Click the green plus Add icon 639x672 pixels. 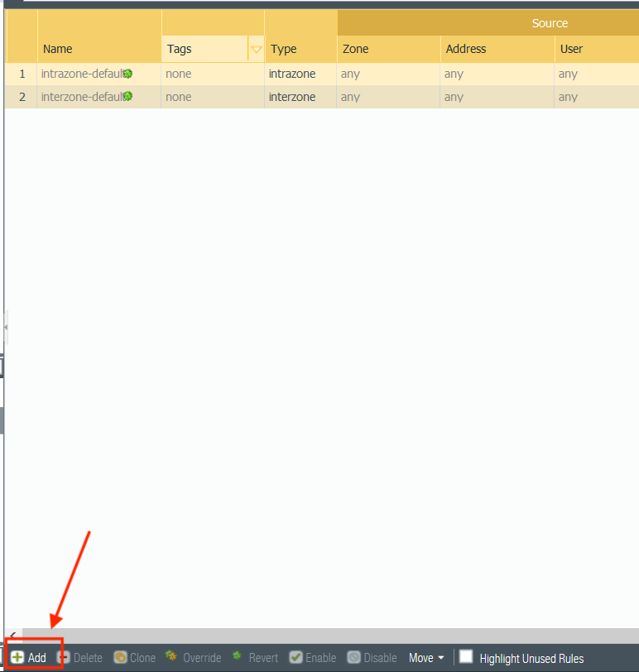point(17,658)
